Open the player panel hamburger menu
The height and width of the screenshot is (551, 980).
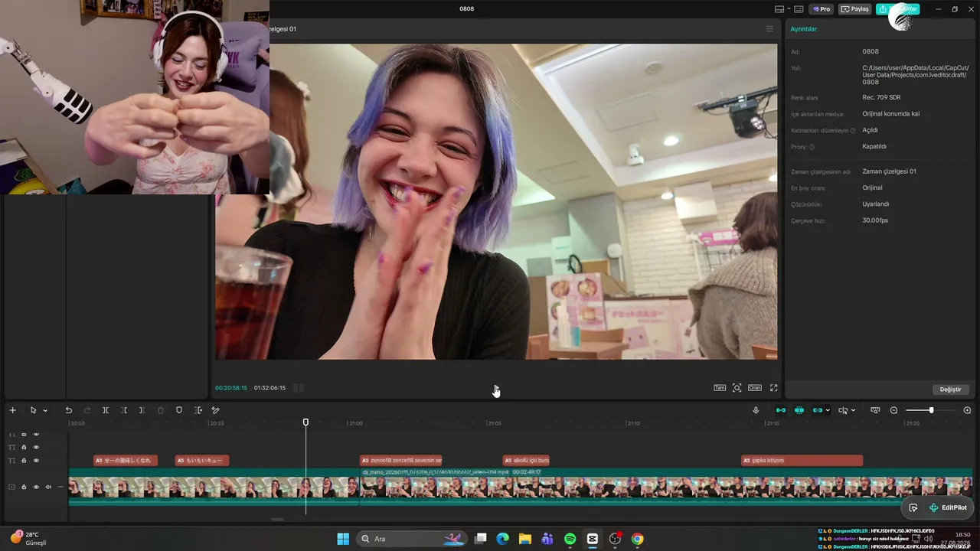[769, 29]
